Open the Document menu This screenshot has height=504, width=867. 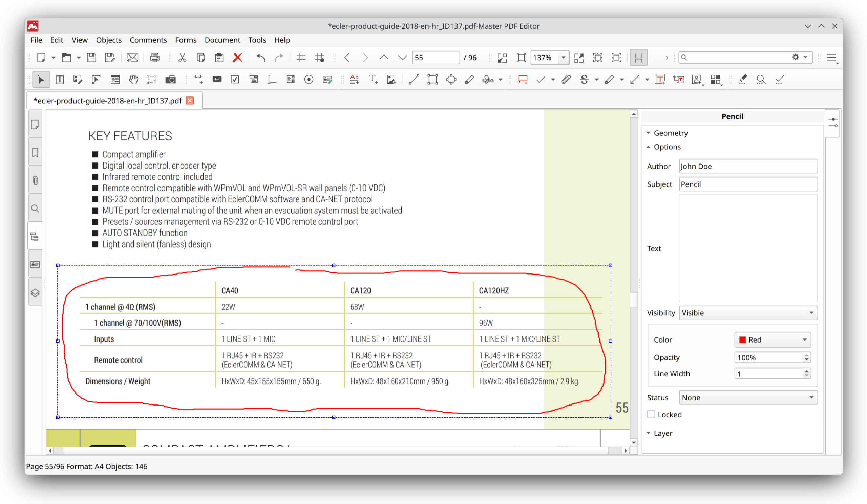pos(222,40)
